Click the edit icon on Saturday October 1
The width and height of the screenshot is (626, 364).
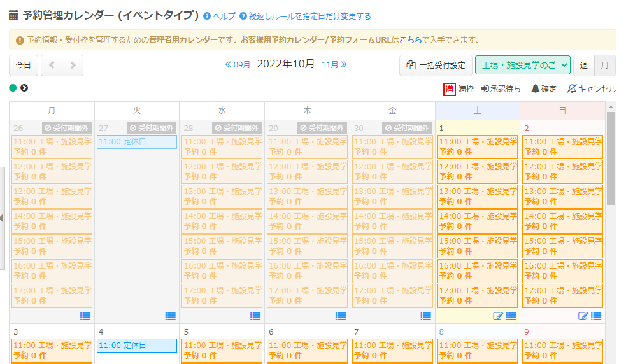(x=498, y=316)
